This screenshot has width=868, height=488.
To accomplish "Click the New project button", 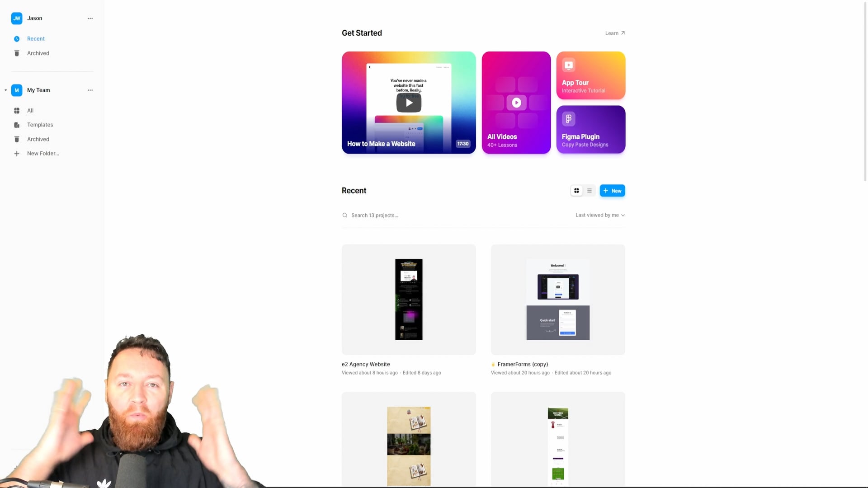I will 612,191.
